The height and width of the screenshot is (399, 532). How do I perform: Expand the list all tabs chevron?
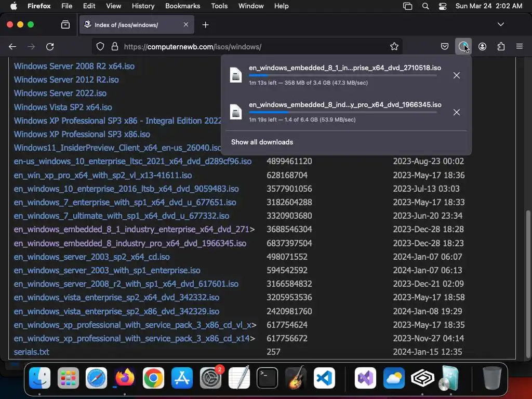pos(500,24)
